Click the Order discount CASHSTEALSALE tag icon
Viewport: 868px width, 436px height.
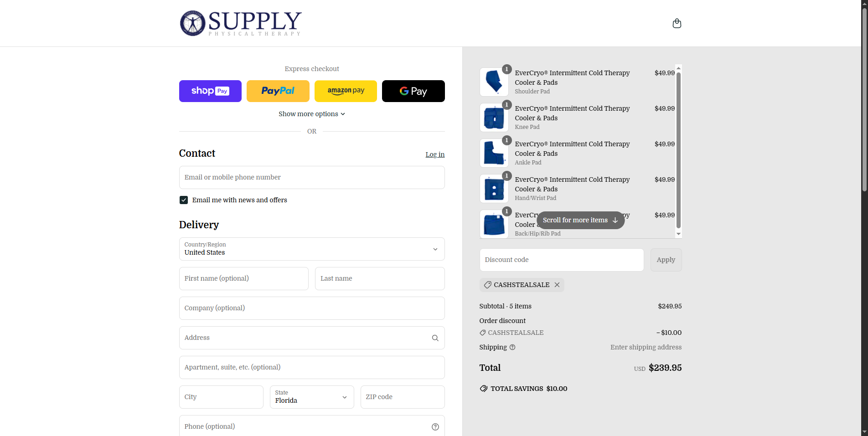point(483,333)
